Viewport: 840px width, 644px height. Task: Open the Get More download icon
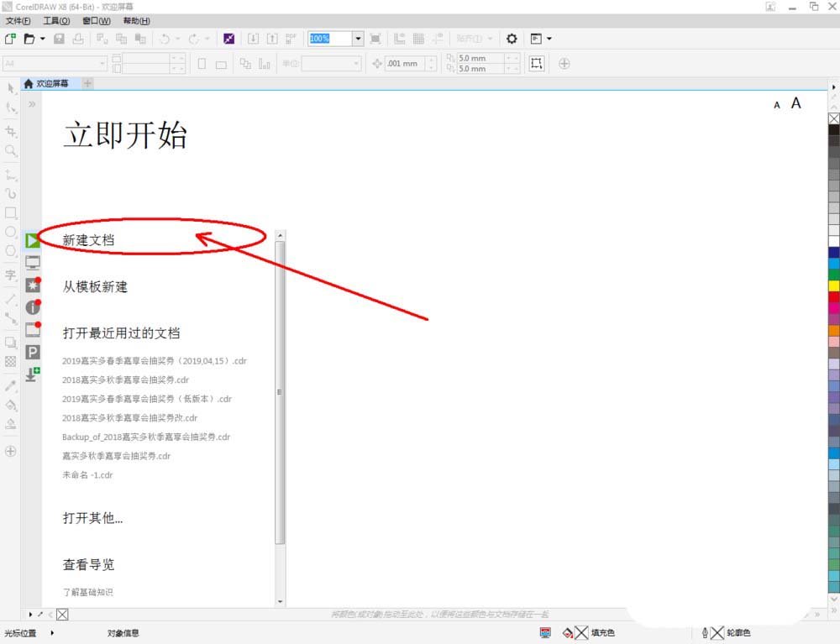[33, 374]
